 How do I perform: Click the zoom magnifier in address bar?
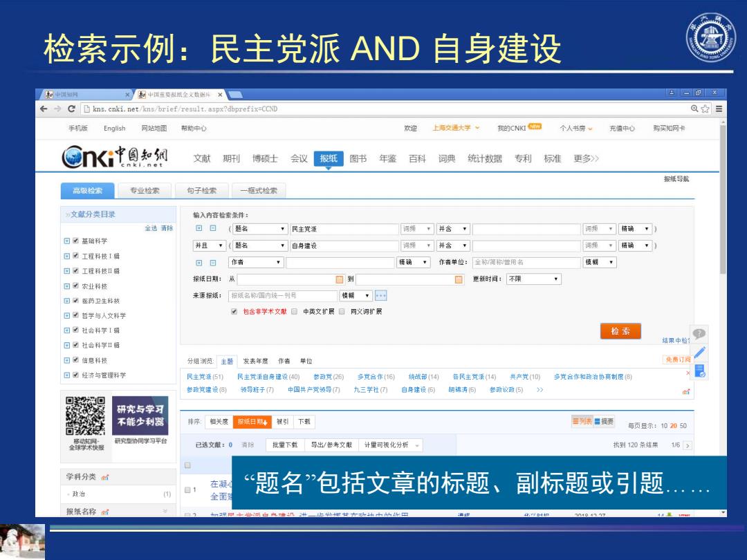tap(694, 109)
